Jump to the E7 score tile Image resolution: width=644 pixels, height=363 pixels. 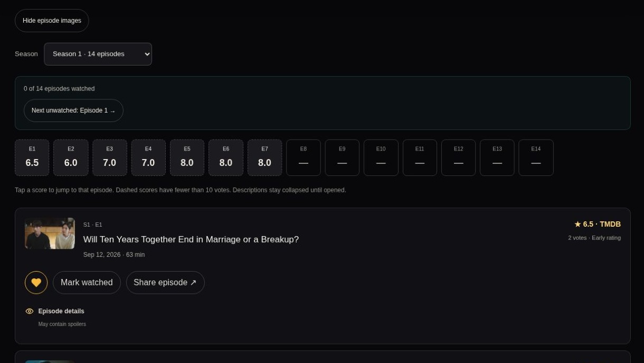pyautogui.click(x=264, y=157)
